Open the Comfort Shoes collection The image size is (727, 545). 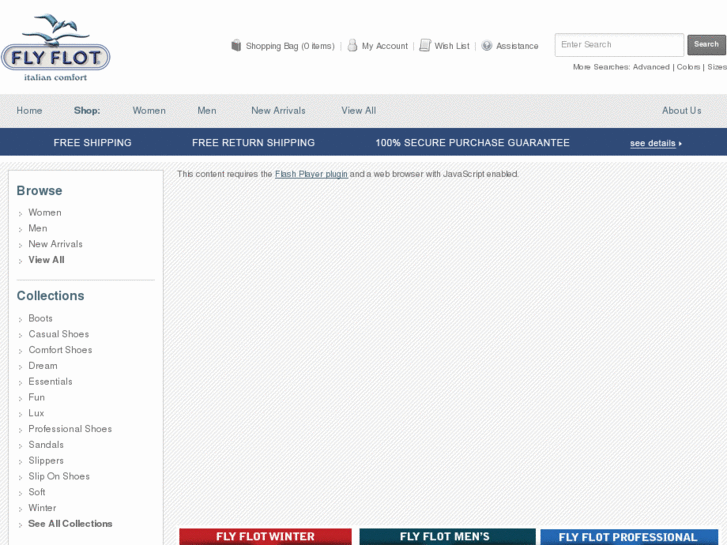(x=60, y=350)
